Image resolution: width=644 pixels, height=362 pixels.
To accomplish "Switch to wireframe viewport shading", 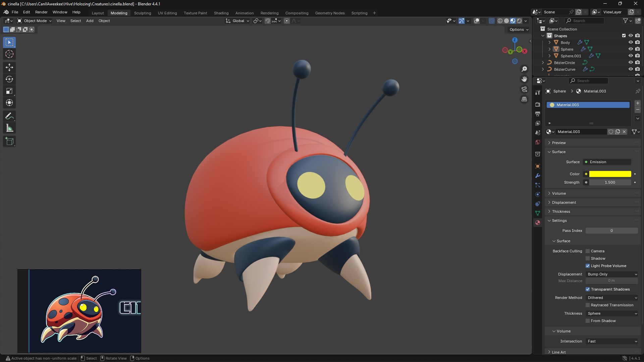I will coord(500,21).
